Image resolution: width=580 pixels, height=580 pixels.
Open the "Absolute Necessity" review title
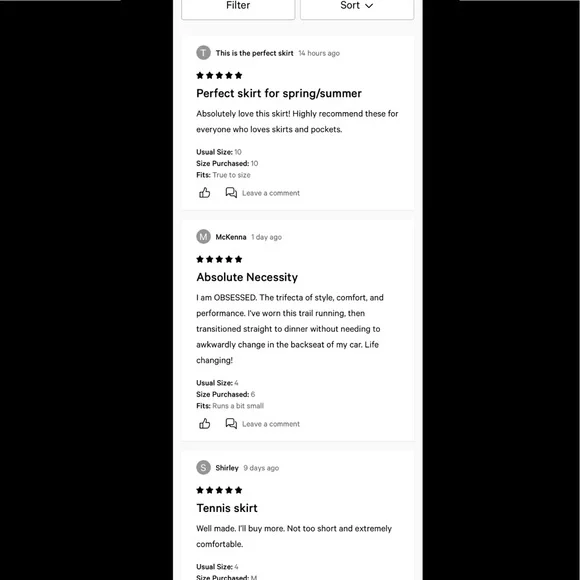click(x=247, y=277)
